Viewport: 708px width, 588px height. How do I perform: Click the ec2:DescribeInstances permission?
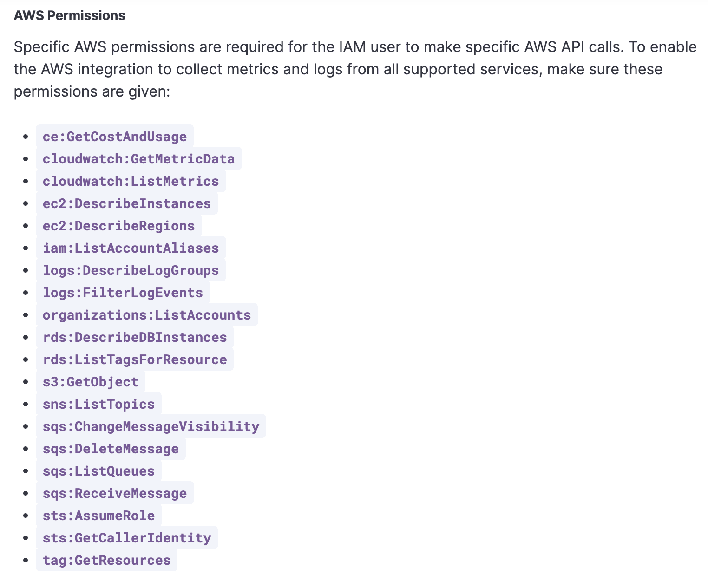tap(126, 203)
